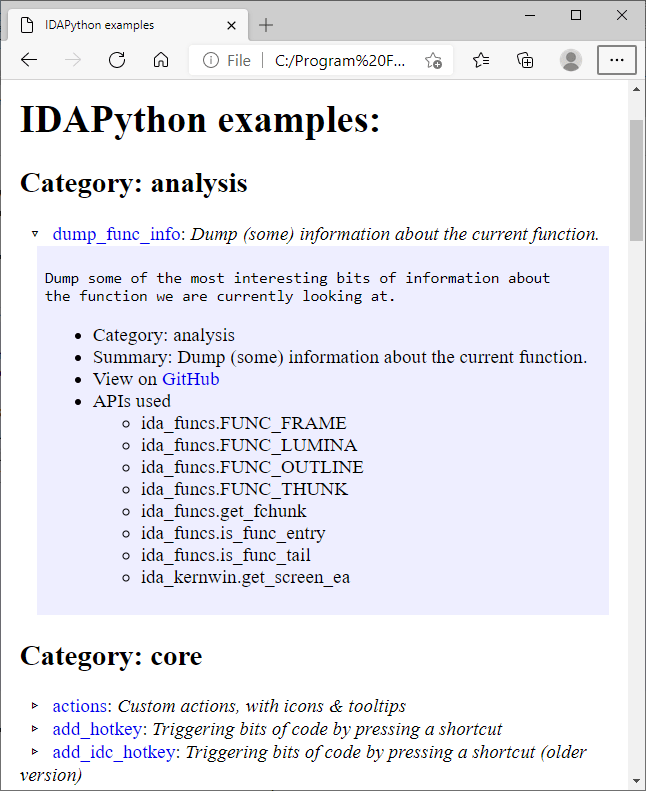Expand the add_idc_hotkey example entry
The image size is (646, 791).
click(x=35, y=751)
